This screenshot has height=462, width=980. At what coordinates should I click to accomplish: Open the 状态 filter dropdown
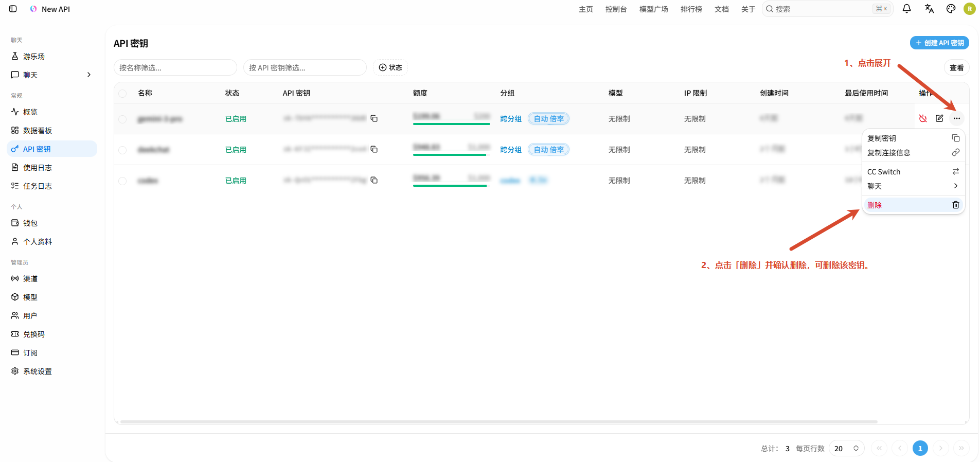coord(390,67)
